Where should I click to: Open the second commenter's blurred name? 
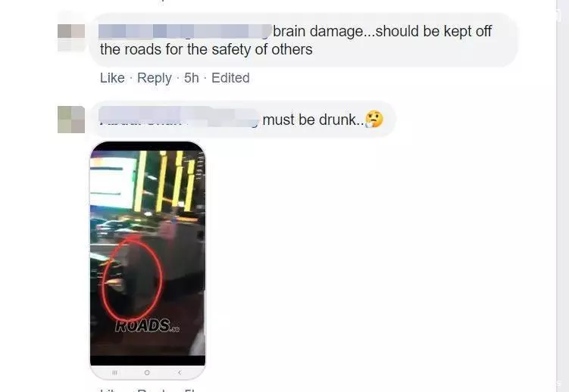tap(179, 117)
